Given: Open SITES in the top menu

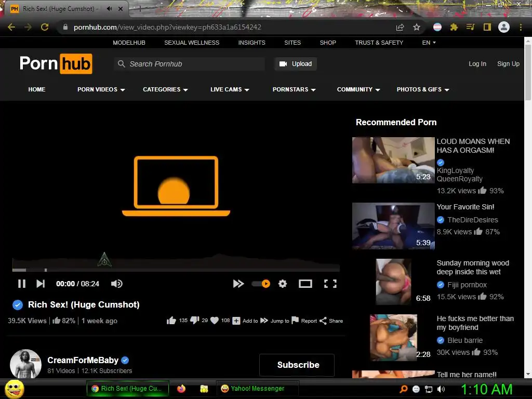Looking at the screenshot, I should tap(292, 43).
